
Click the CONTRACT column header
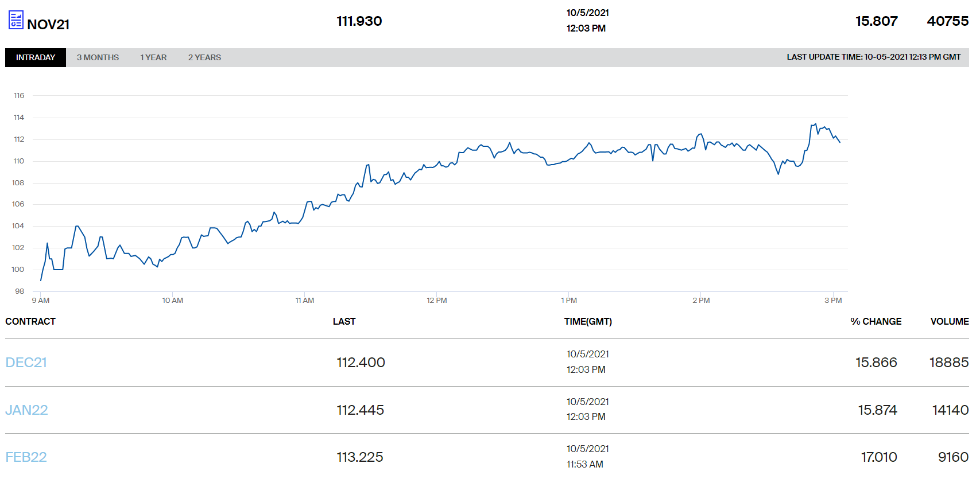[x=30, y=321]
